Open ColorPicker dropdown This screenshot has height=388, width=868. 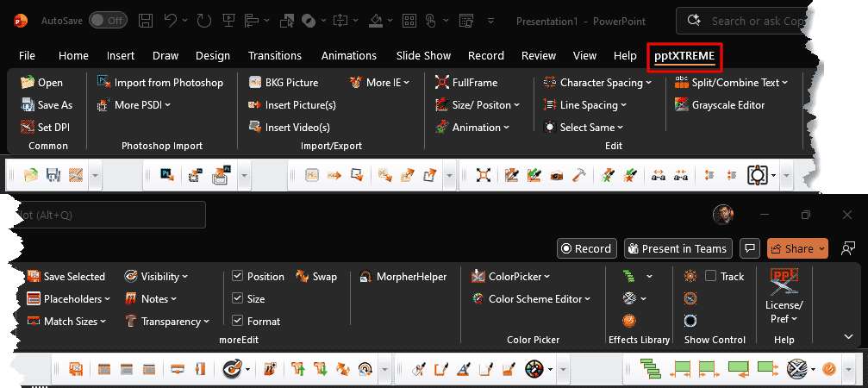point(510,276)
